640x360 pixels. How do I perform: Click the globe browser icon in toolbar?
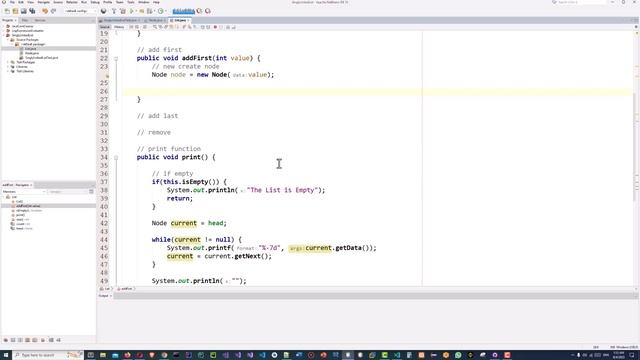pos(103,11)
